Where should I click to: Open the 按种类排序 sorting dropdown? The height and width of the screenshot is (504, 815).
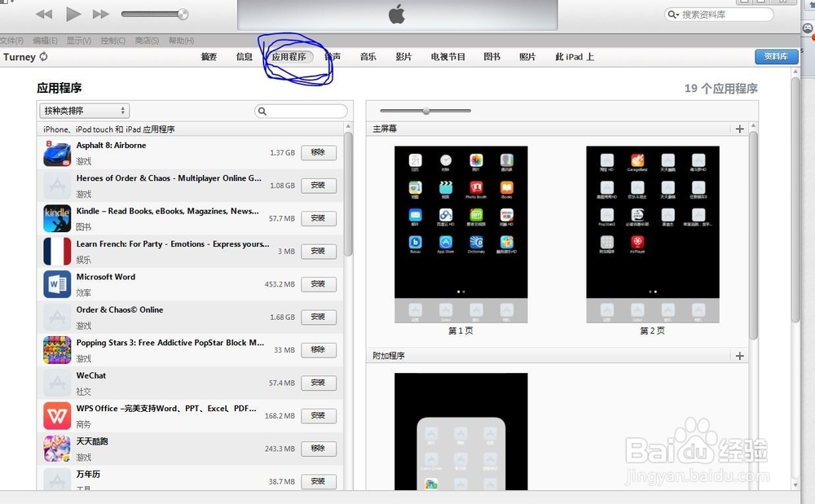click(x=84, y=110)
